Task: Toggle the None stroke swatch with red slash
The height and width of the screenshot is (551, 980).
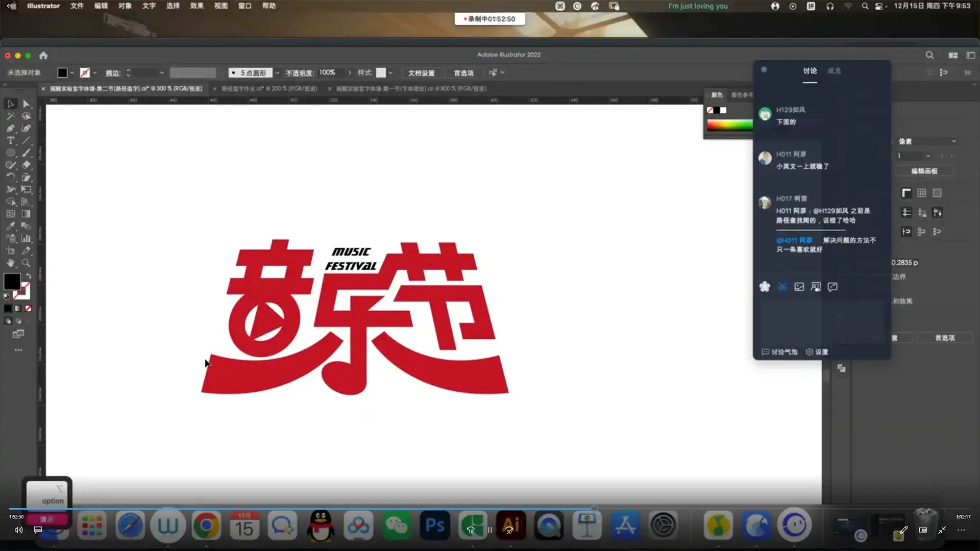Action: (28, 308)
